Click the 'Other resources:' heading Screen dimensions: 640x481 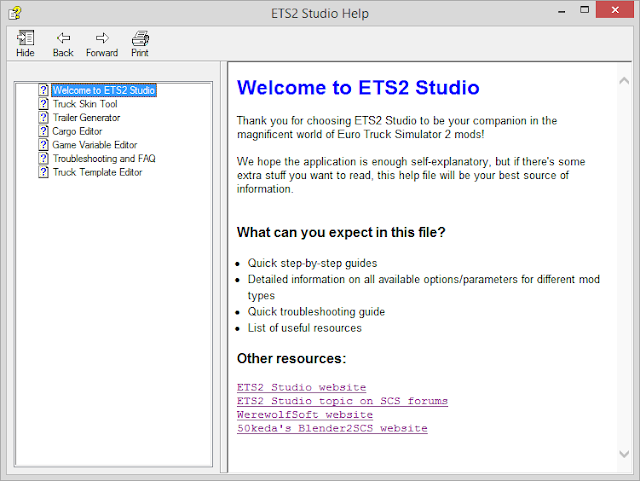click(291, 358)
